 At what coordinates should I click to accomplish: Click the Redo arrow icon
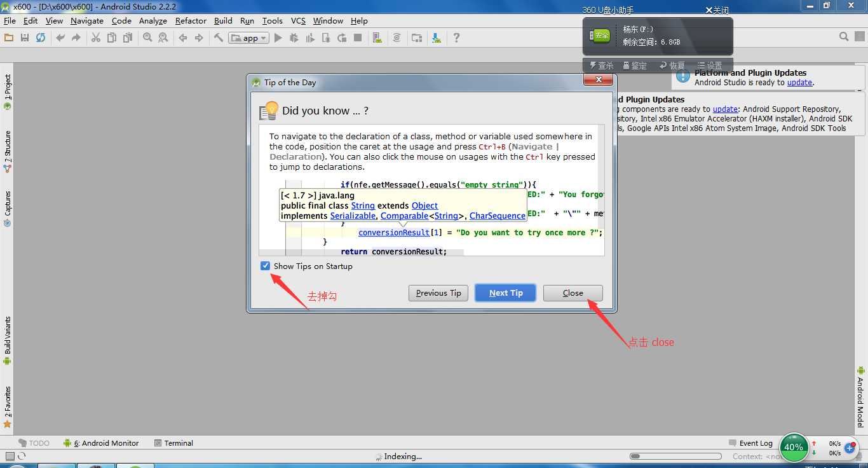(x=76, y=38)
